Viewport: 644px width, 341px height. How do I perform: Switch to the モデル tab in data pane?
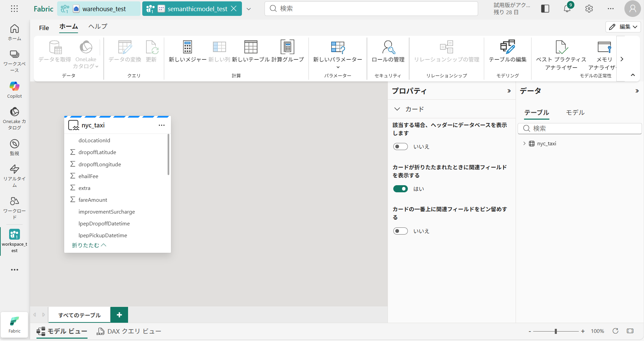[575, 113]
